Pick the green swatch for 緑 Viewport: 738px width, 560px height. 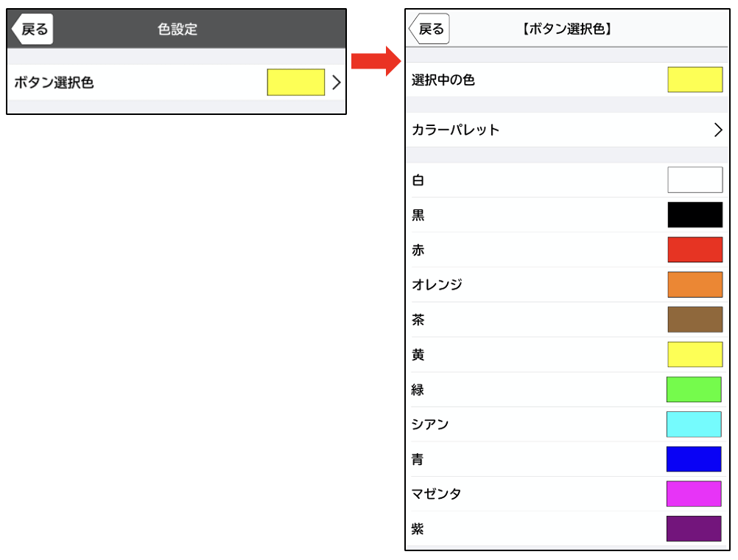pyautogui.click(x=693, y=389)
